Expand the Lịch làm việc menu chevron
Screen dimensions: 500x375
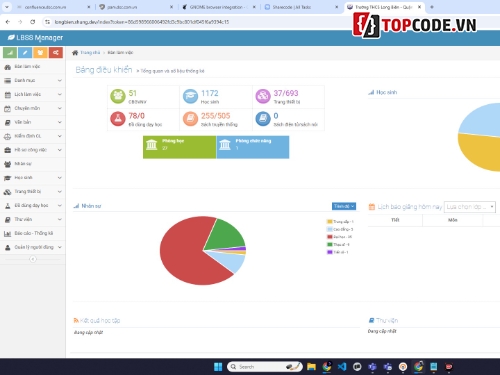(60, 94)
